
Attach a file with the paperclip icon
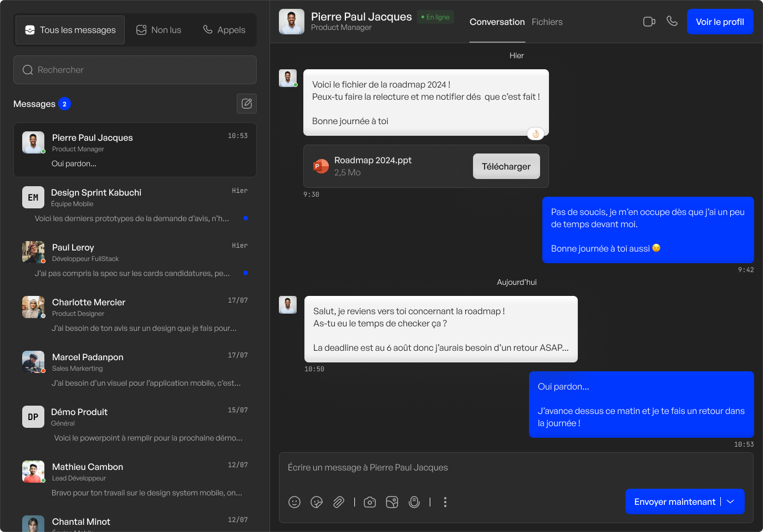pyautogui.click(x=339, y=502)
